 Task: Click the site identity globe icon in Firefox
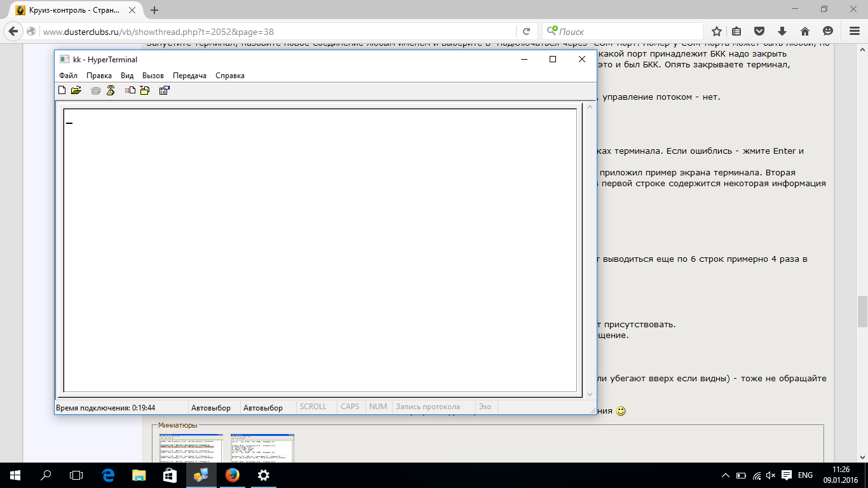point(31,31)
